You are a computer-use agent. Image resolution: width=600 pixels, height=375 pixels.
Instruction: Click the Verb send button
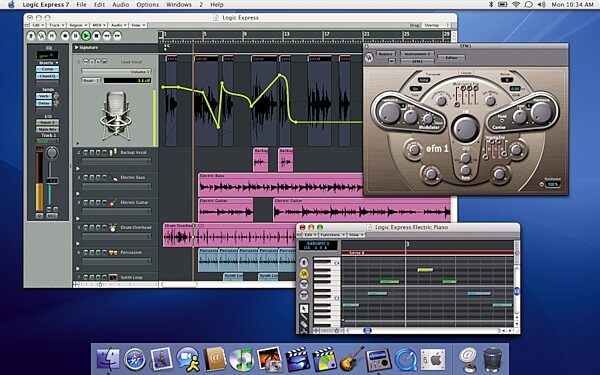tap(44, 96)
